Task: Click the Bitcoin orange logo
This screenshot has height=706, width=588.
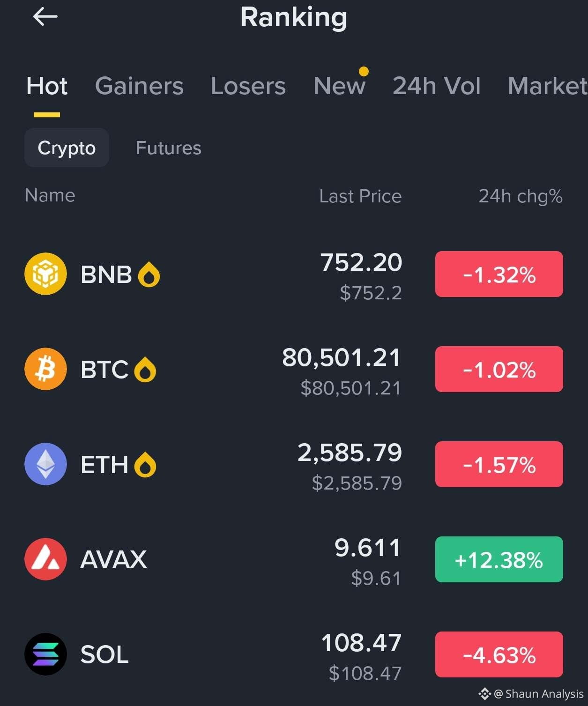Action: click(45, 369)
